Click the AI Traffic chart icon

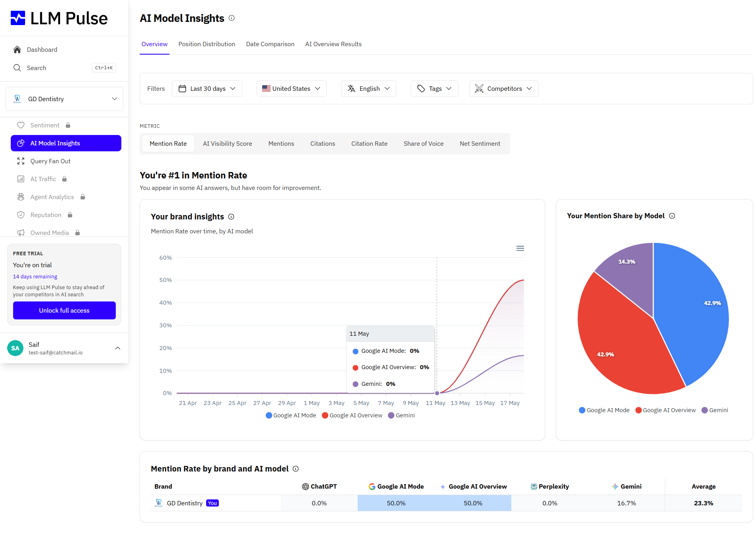[21, 179]
